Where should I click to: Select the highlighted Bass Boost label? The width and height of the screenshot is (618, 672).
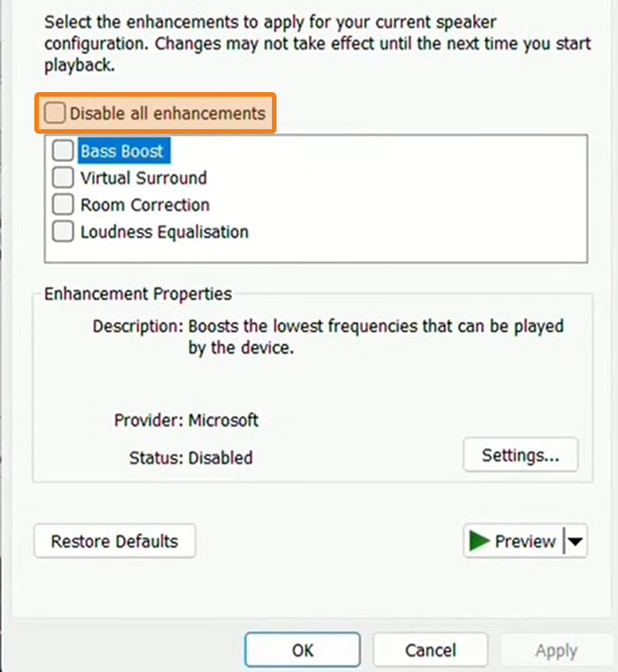pyautogui.click(x=122, y=151)
